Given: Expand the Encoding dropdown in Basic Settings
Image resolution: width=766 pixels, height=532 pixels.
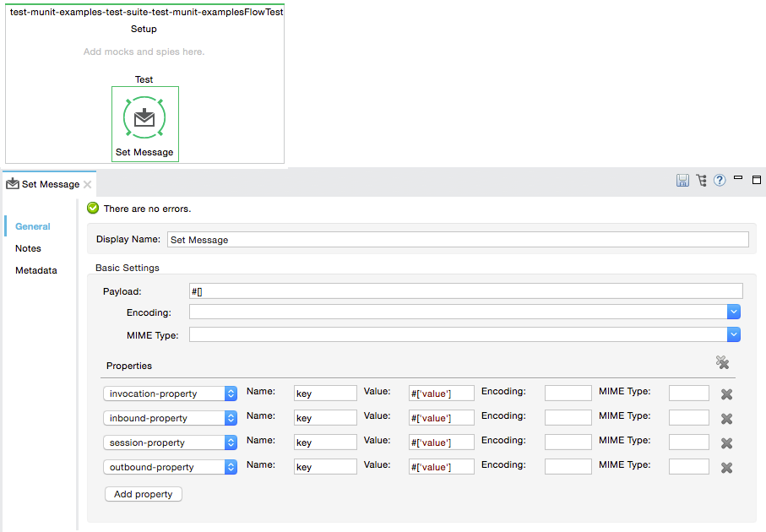Looking at the screenshot, I should coord(734,312).
